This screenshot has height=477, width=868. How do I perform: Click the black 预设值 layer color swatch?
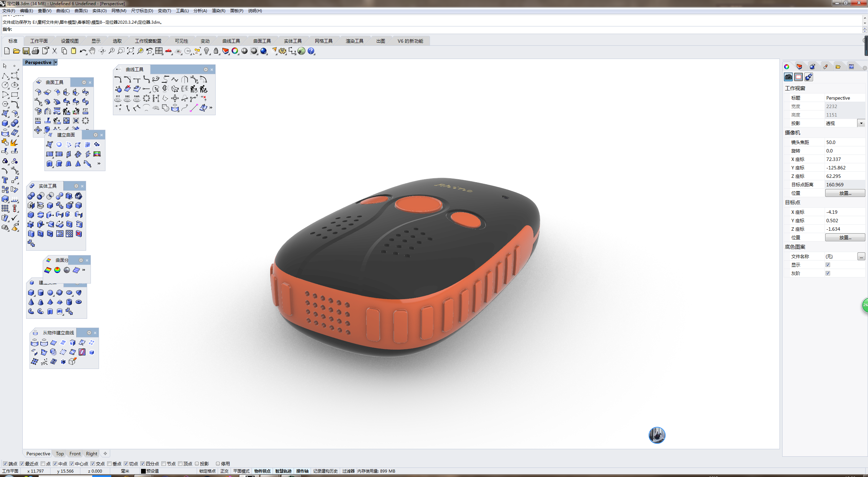click(143, 471)
